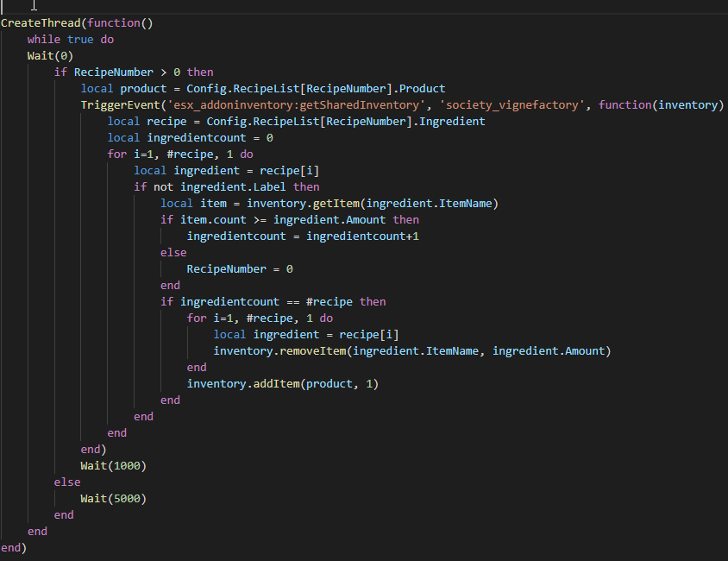Select the Wait(1000) statement

pos(112,465)
